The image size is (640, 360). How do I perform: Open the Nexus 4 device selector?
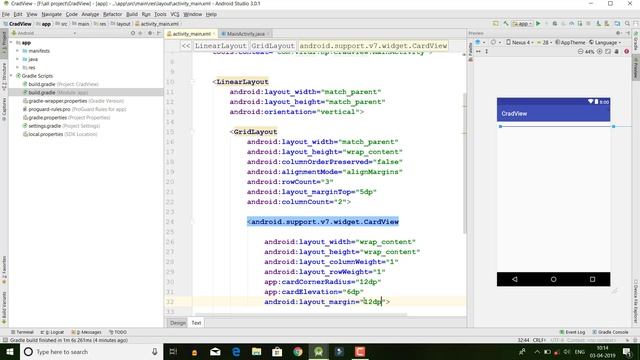pyautogui.click(x=520, y=42)
